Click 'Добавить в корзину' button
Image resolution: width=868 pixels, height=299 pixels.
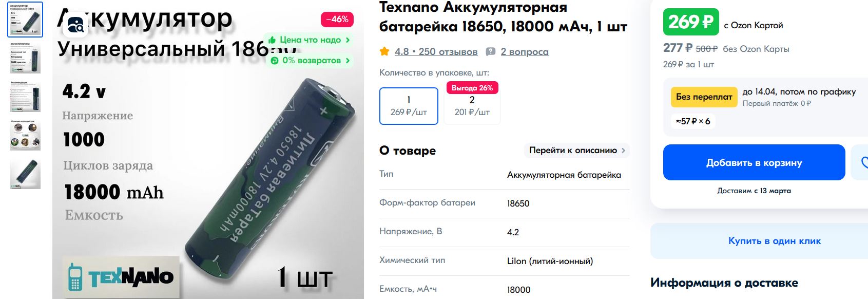(754, 162)
